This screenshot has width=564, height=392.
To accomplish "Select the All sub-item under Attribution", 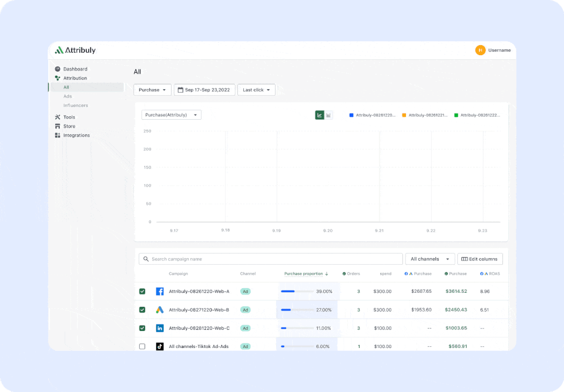I will click(87, 87).
